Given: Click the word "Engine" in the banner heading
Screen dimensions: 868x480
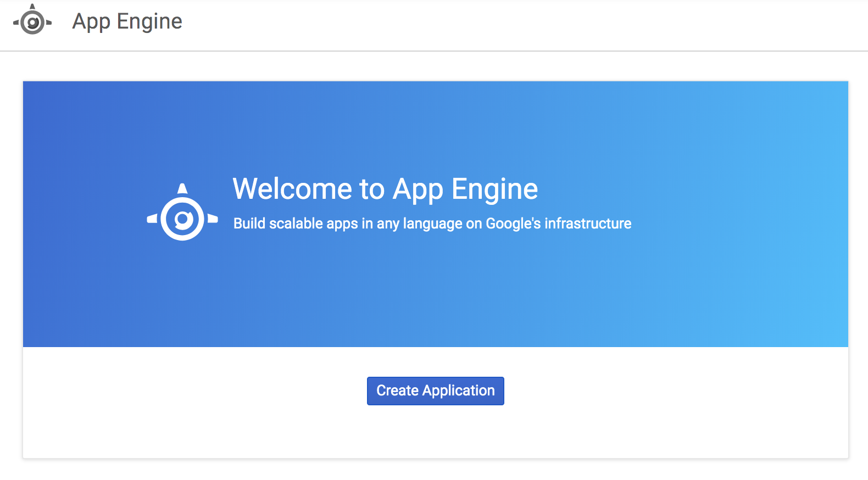Looking at the screenshot, I should point(494,189).
